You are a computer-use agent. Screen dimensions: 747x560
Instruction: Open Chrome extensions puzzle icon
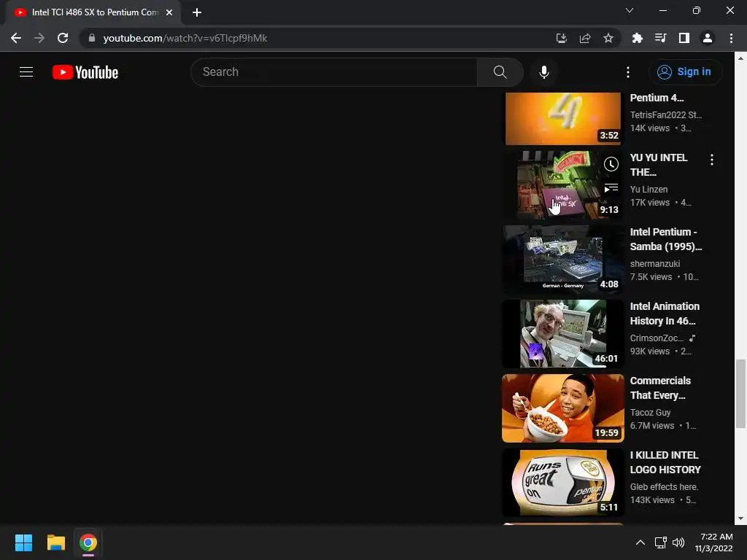point(637,38)
